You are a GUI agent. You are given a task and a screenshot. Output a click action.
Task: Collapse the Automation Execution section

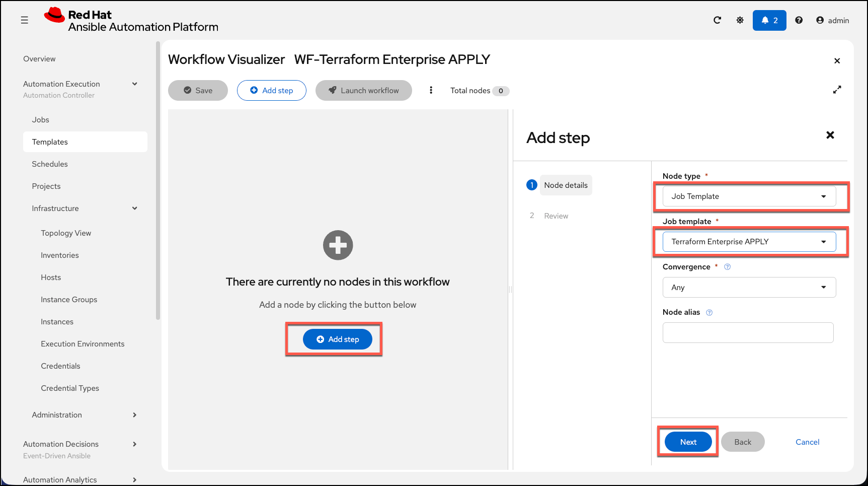pos(134,84)
